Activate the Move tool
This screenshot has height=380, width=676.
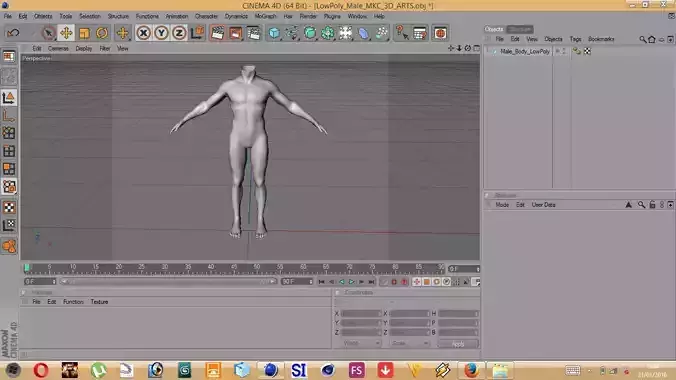(x=66, y=33)
